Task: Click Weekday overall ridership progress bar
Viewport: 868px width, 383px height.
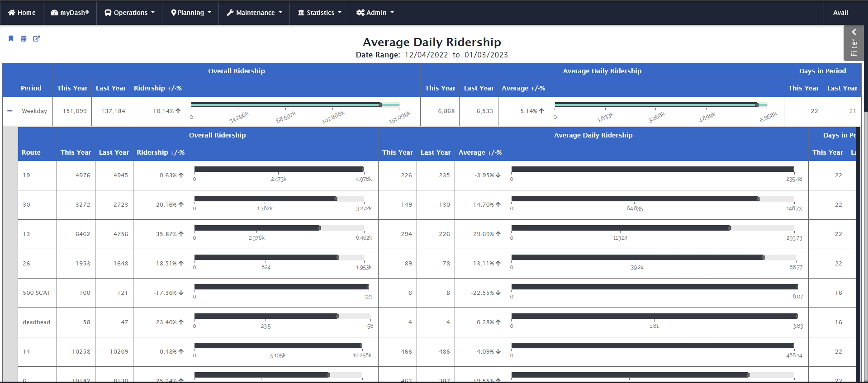Action: coord(295,105)
